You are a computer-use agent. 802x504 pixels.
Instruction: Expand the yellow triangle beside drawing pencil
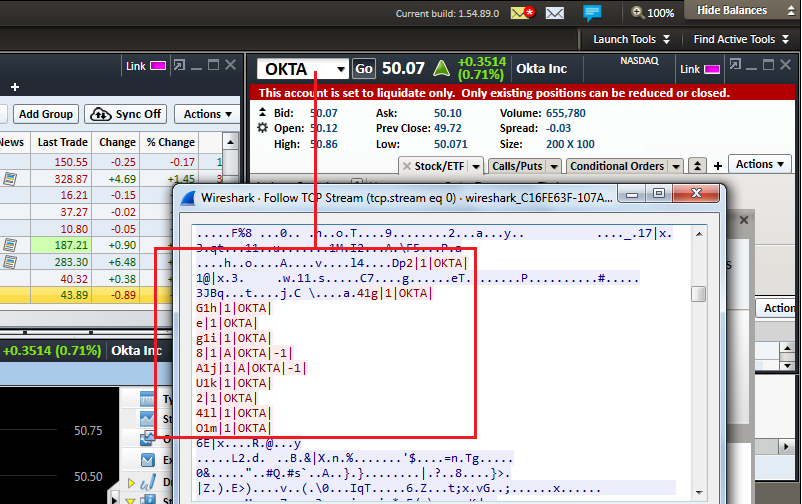(x=131, y=483)
